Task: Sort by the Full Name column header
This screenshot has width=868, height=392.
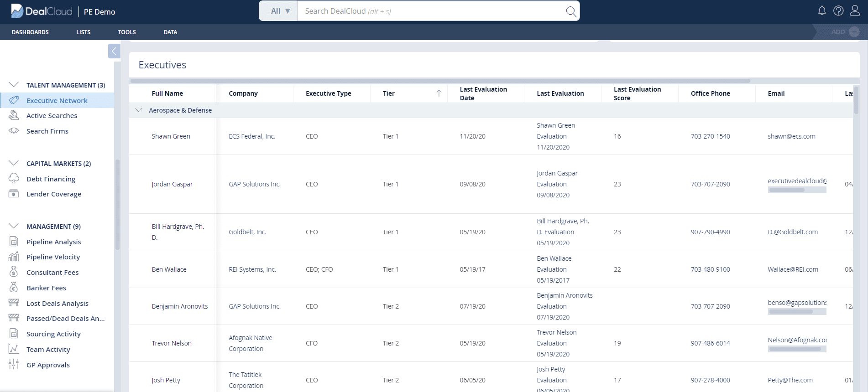Action: [x=167, y=93]
